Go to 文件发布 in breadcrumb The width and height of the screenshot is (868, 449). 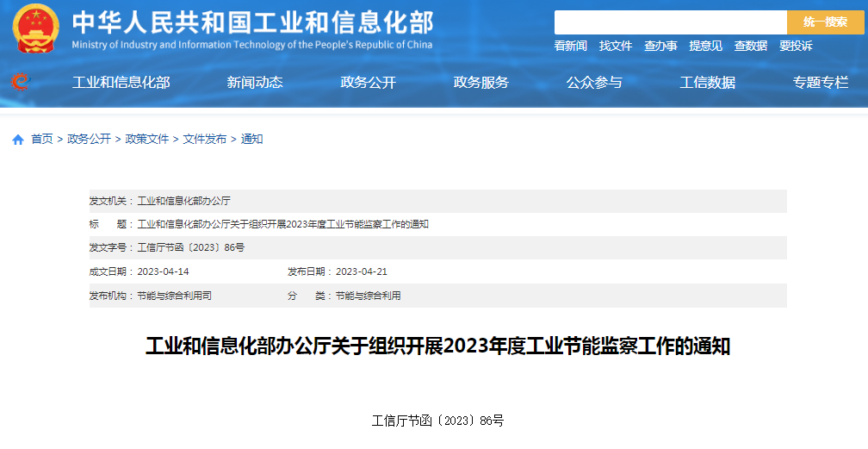click(x=205, y=139)
